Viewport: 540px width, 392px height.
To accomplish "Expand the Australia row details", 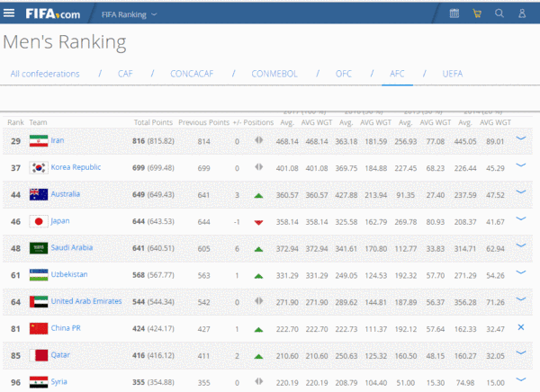I will click(521, 192).
